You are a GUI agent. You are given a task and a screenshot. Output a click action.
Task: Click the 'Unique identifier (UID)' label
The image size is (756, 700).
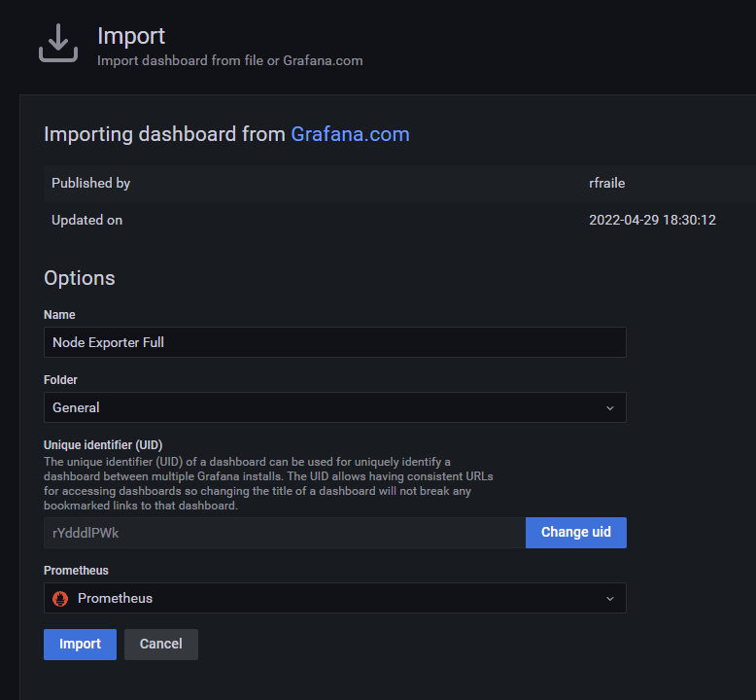click(103, 445)
